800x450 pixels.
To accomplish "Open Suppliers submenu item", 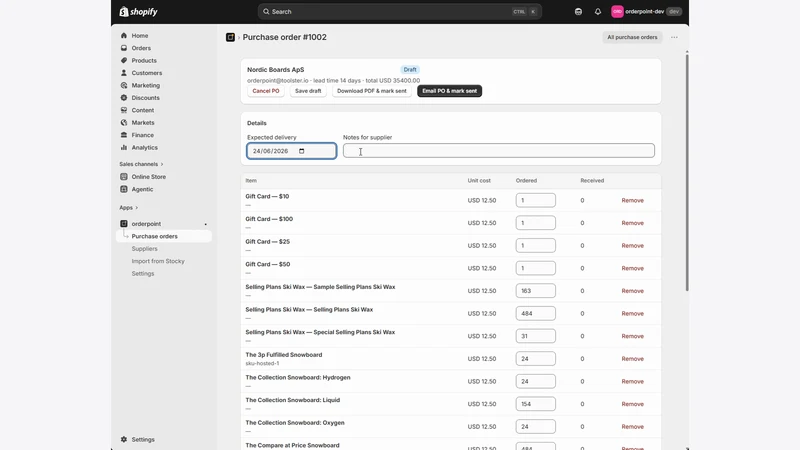I will click(x=144, y=248).
